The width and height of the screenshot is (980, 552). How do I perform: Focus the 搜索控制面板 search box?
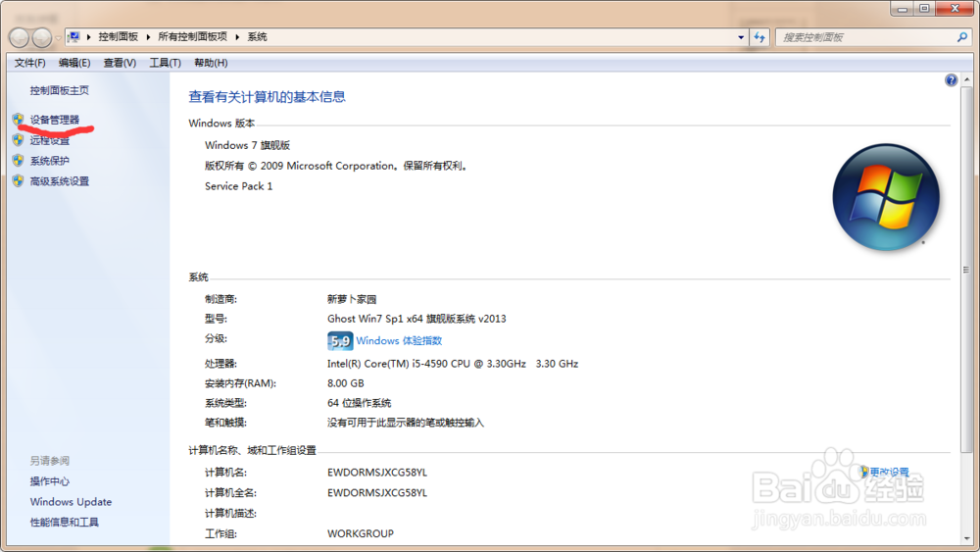pos(865,37)
